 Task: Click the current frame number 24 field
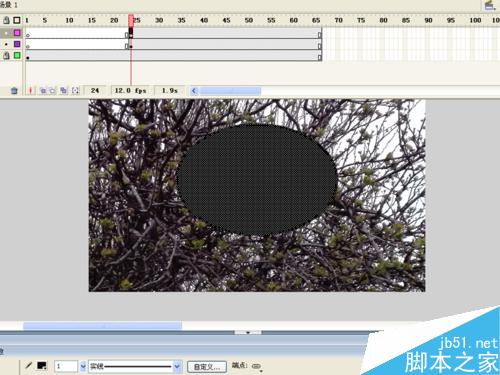95,90
